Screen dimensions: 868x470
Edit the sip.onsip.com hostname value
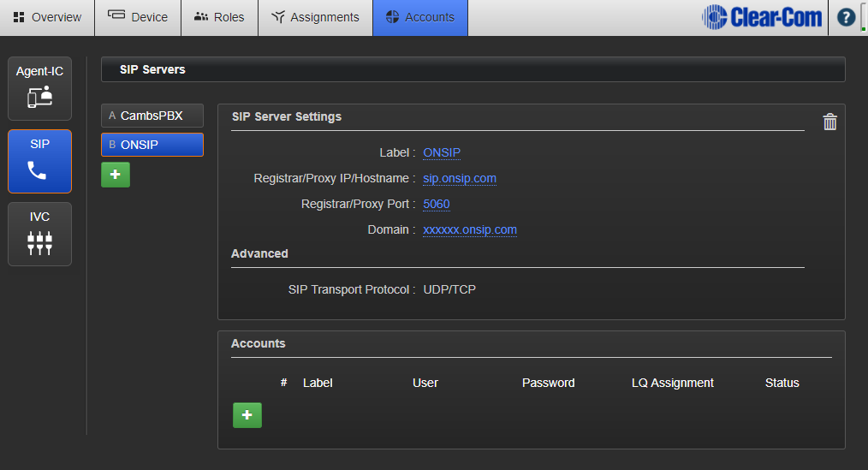[460, 178]
